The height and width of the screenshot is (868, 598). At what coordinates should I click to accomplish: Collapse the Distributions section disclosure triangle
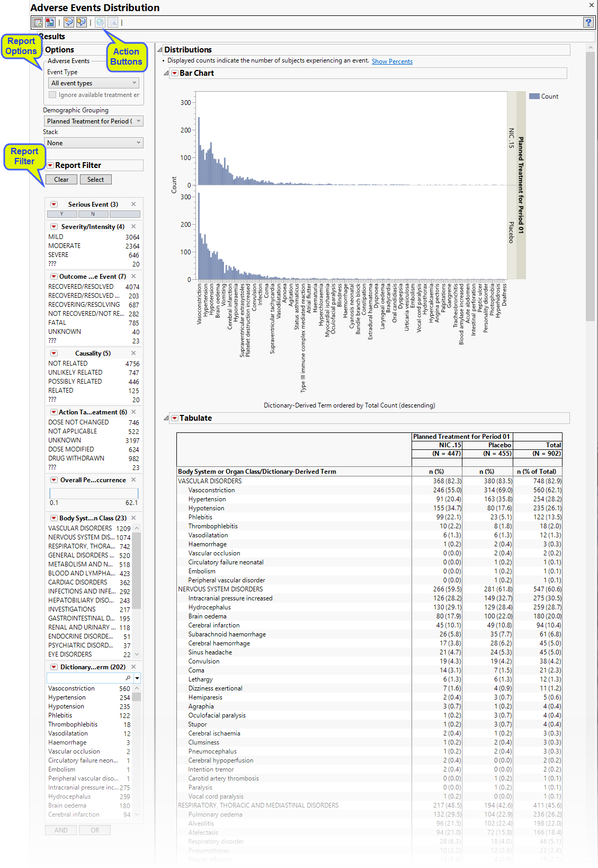pos(160,50)
